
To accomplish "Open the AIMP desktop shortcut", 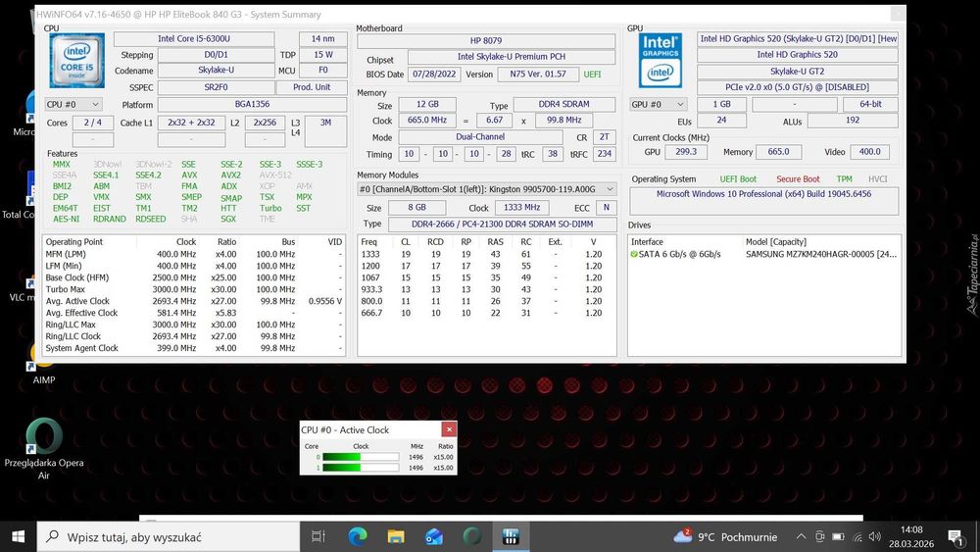I will click(44, 365).
